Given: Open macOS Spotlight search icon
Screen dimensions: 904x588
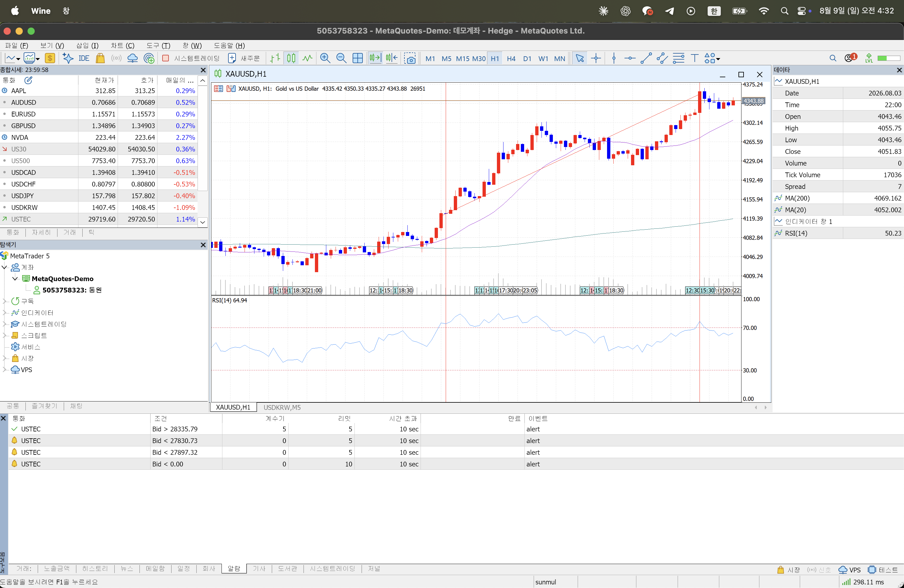Looking at the screenshot, I should pyautogui.click(x=784, y=11).
